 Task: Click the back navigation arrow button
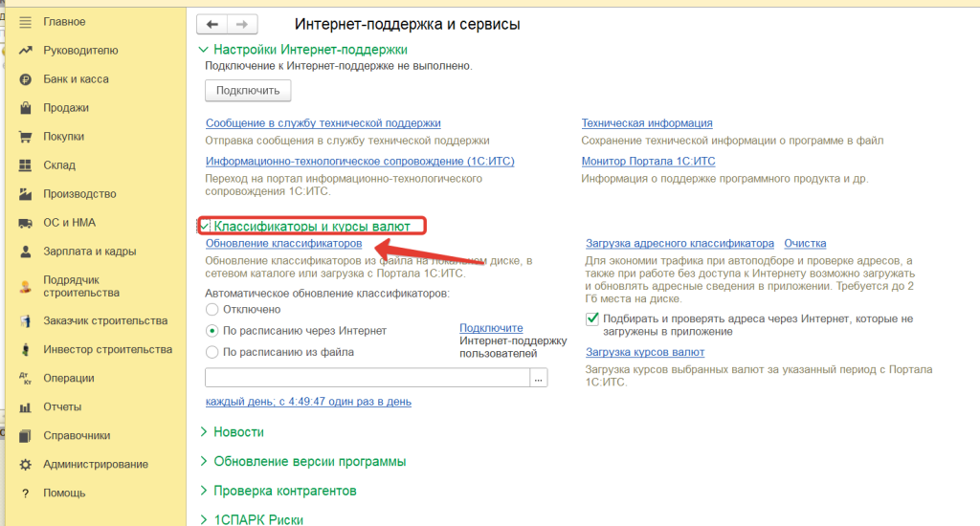point(212,25)
